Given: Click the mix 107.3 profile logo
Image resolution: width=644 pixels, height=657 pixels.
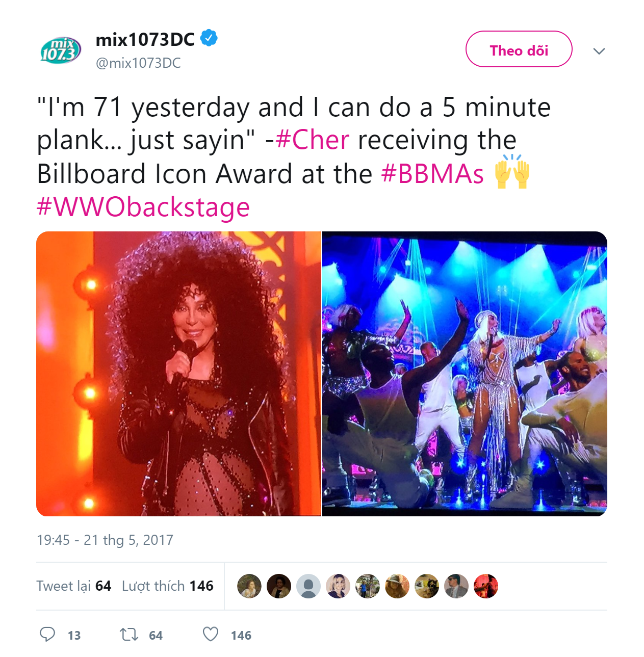Looking at the screenshot, I should coord(61,50).
